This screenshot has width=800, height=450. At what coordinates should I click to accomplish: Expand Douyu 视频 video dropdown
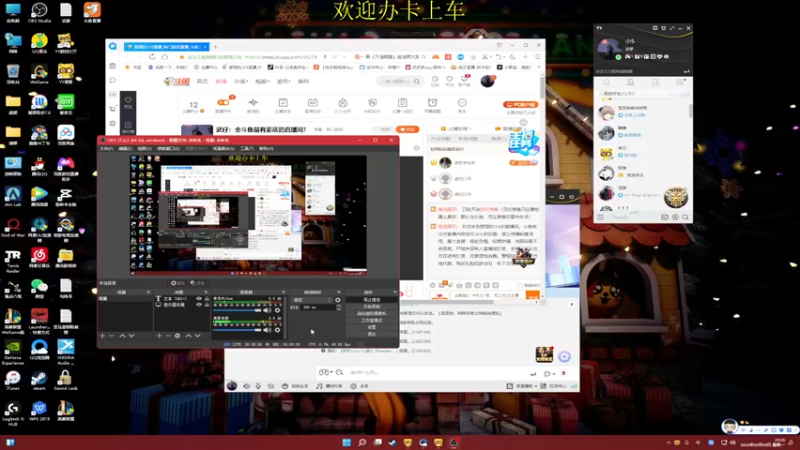tap(262, 81)
